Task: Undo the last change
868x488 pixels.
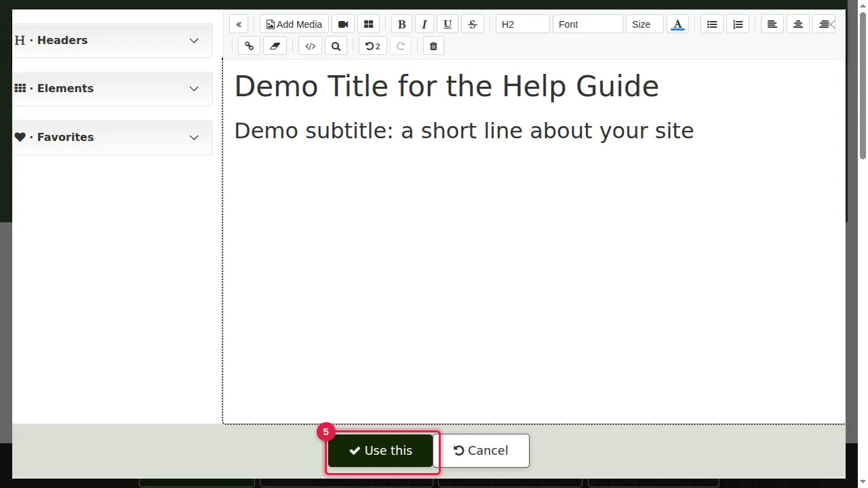Action: point(373,46)
